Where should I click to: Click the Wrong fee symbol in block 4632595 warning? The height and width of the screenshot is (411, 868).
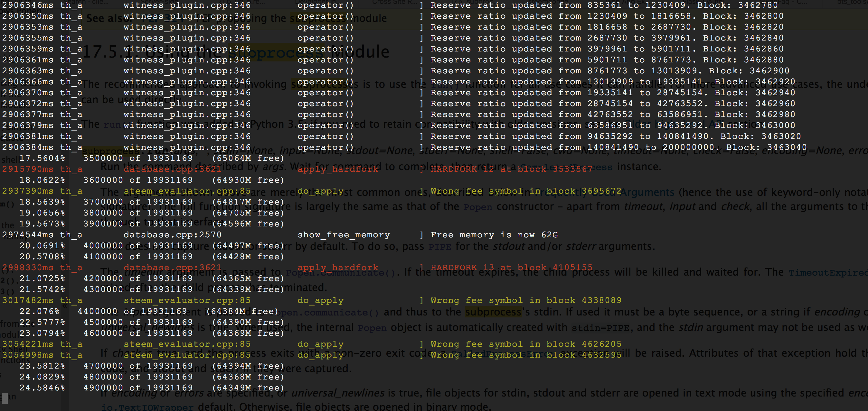[526, 355]
